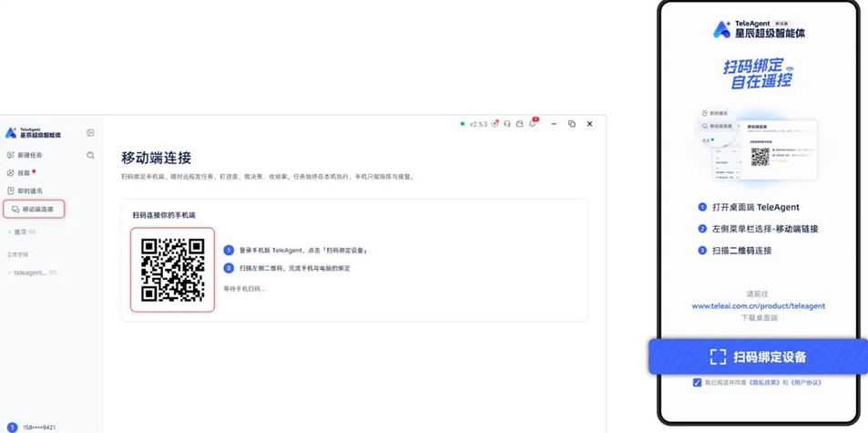
Task: Tap the scan frame icon on phone button
Action: click(718, 356)
